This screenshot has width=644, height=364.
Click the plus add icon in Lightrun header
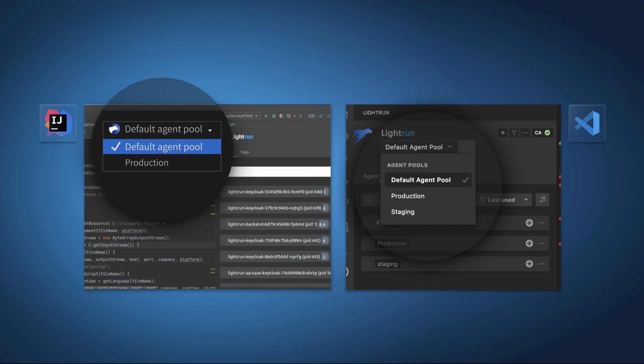pos(503,133)
